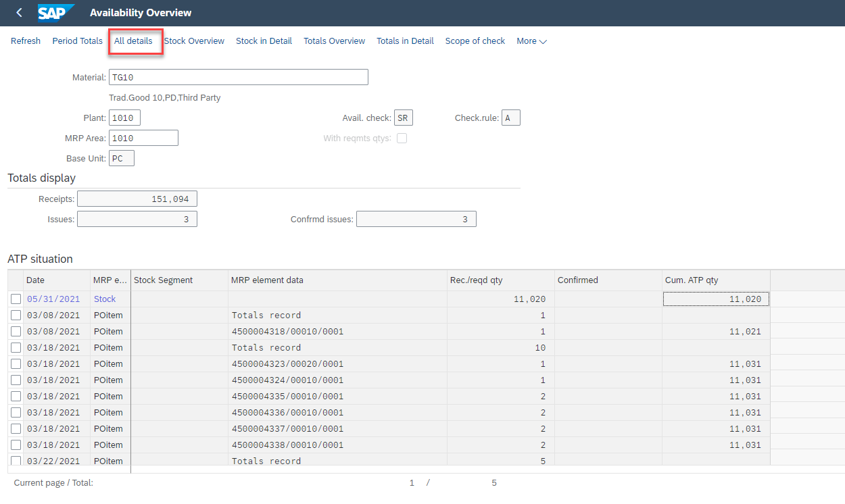Viewport: 845px width, 504px height.
Task: Select the highlighted Cum. ATP qty cell of 11,020
Action: pyautogui.click(x=715, y=299)
